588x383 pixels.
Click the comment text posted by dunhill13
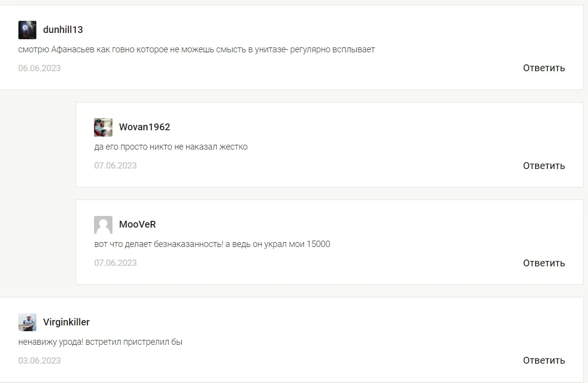[197, 49]
